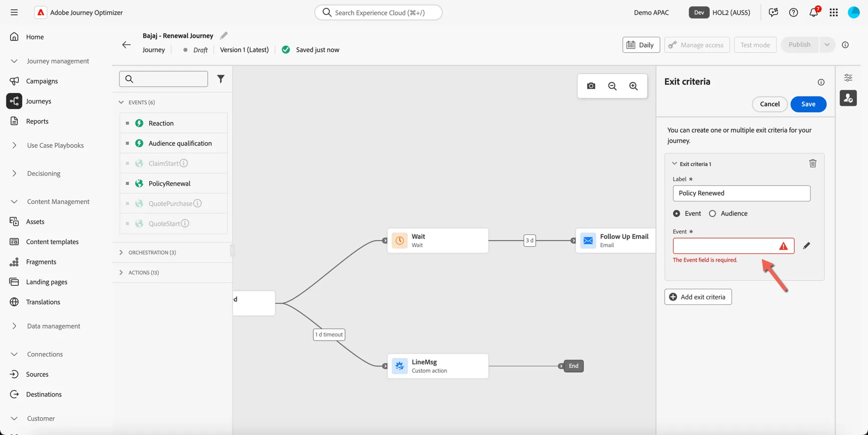Screen dimensions: 868x435
Task: Save the exit criteria
Action: pyautogui.click(x=808, y=104)
